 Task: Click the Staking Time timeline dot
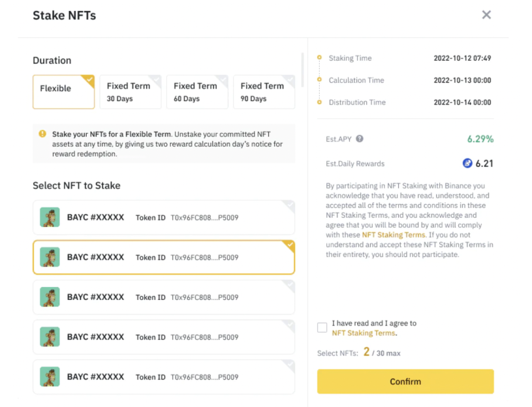coord(319,57)
